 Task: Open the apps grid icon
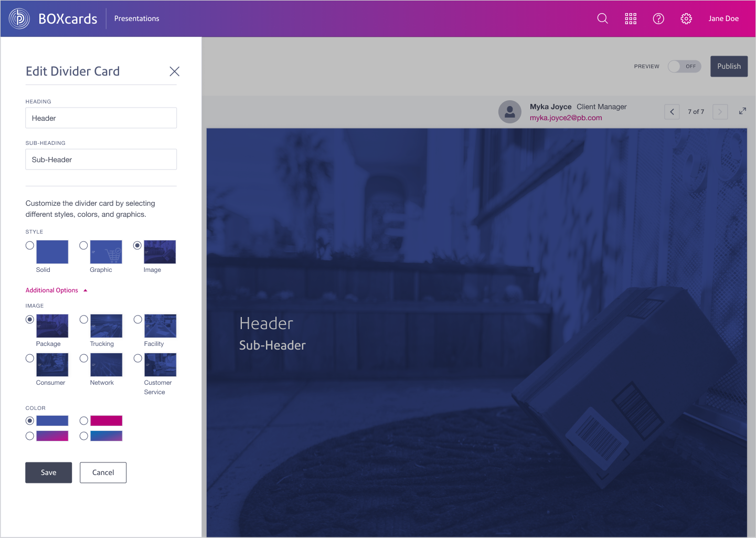click(x=631, y=18)
